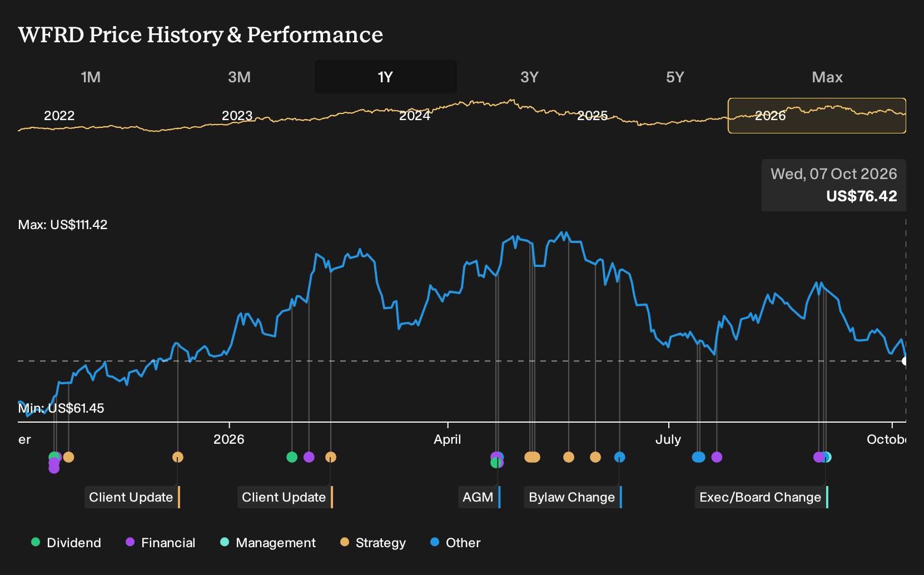Click the Min: US$61.45 label
The image size is (924, 575).
coord(61,408)
